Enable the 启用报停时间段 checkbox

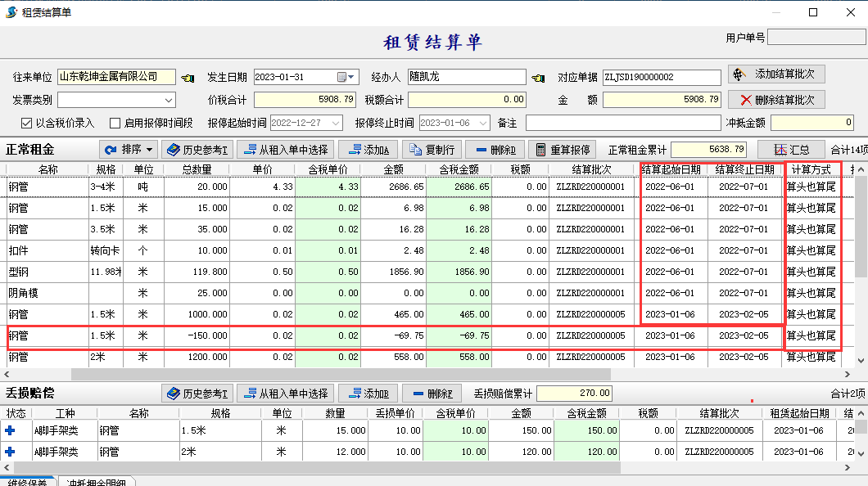click(115, 123)
